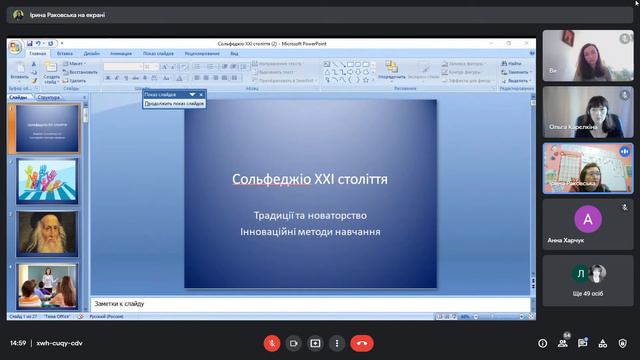Unmute the microphone in the Meet toolbar
The width and height of the screenshot is (640, 360).
click(x=272, y=343)
